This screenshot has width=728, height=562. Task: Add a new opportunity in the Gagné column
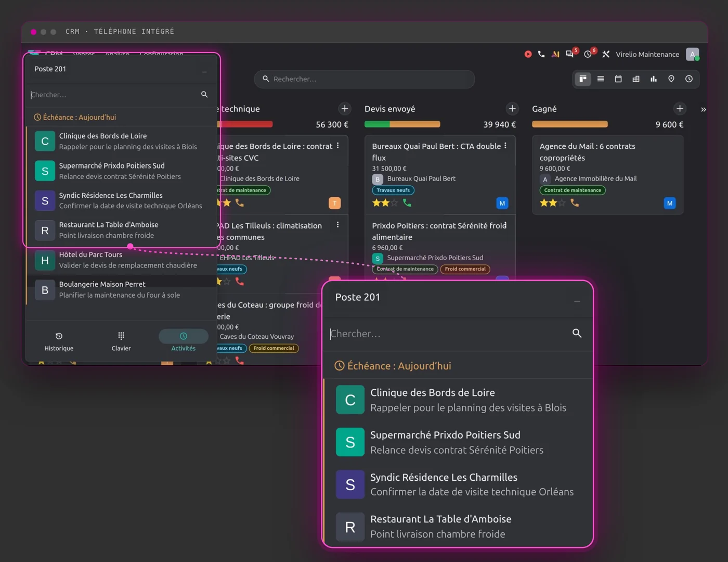[680, 109]
